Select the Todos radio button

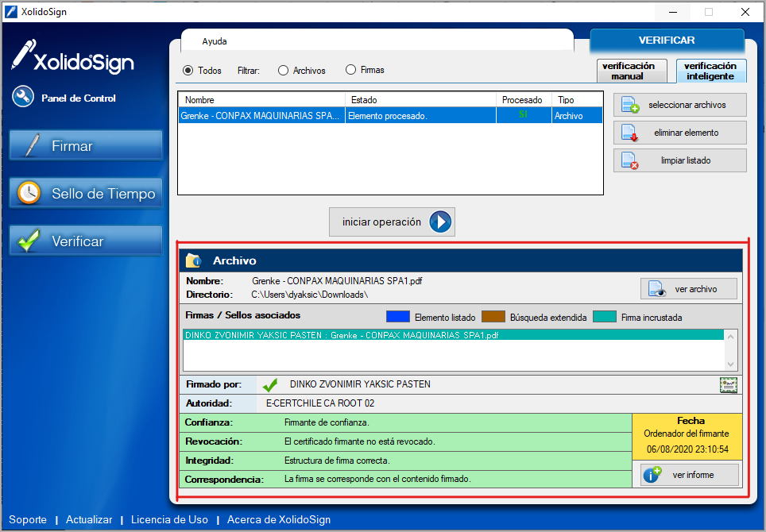tap(188, 71)
